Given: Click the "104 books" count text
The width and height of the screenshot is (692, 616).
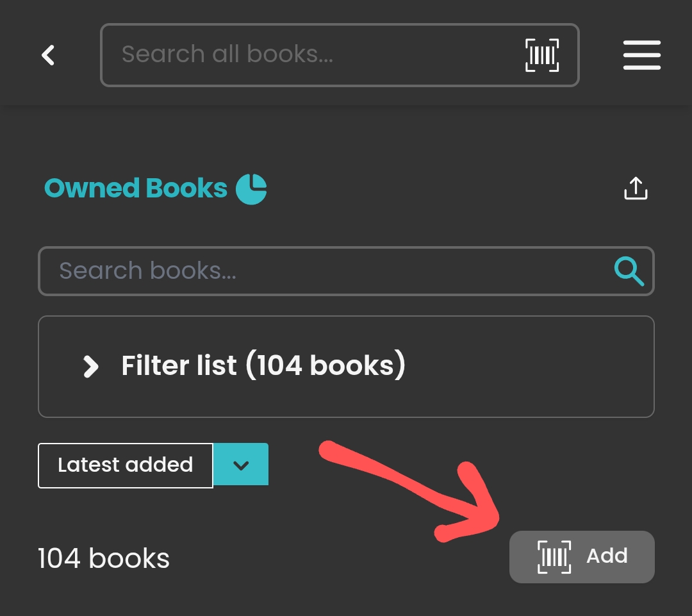Looking at the screenshot, I should [104, 558].
